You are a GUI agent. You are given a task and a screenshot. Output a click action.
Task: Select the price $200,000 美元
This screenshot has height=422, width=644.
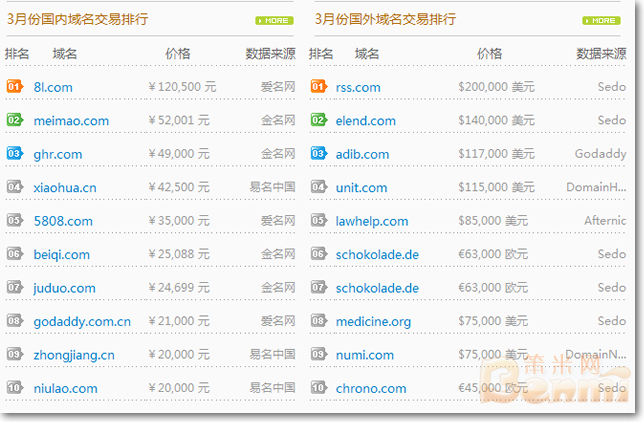tap(496, 87)
